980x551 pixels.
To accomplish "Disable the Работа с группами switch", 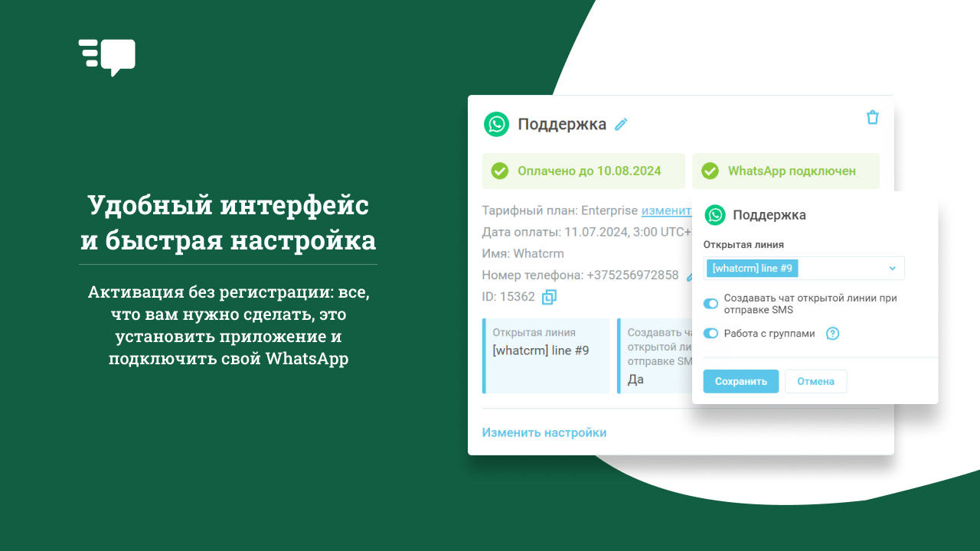I will click(710, 334).
